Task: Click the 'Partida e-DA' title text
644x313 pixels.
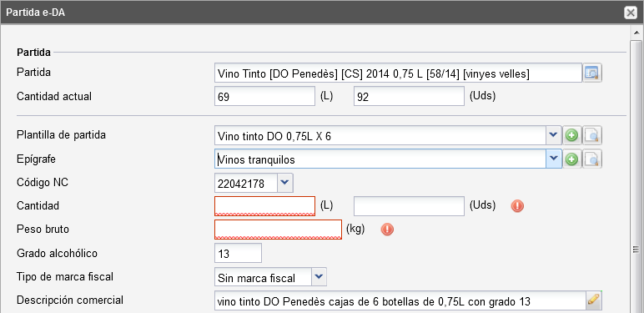Action: [x=36, y=13]
